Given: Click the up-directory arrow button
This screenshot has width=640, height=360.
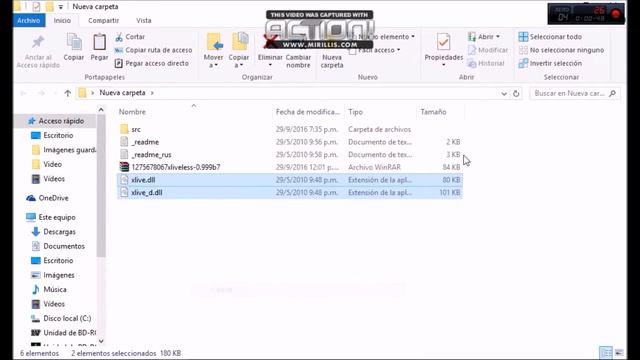Looking at the screenshot, I should [68, 93].
